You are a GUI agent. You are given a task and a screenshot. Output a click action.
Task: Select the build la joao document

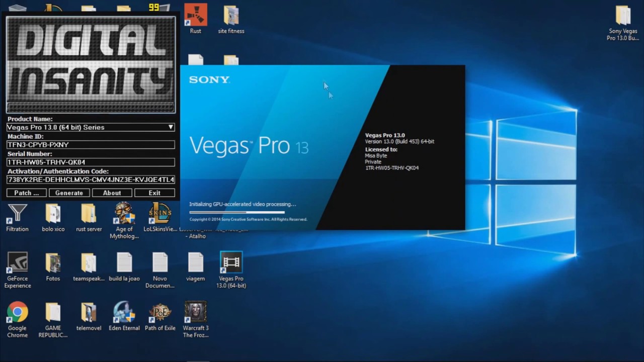click(124, 267)
